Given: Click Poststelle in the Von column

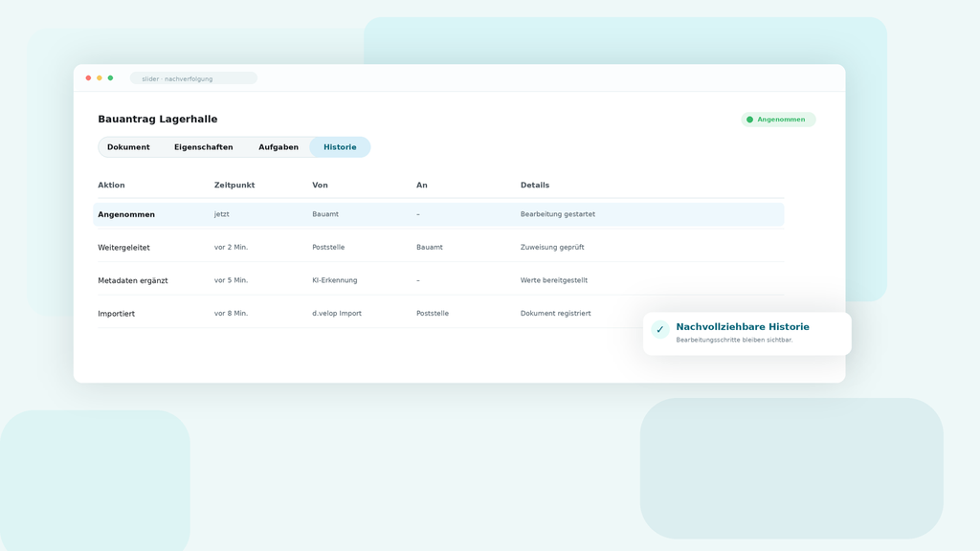Looking at the screenshot, I should (328, 248).
